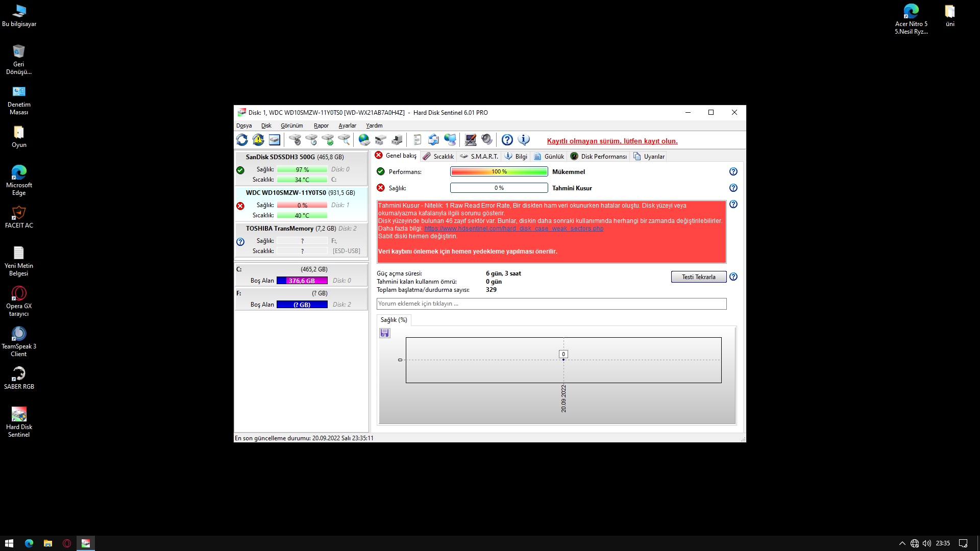This screenshot has width=980, height=551.
Task: Open Ayarlar menu
Action: pyautogui.click(x=347, y=126)
